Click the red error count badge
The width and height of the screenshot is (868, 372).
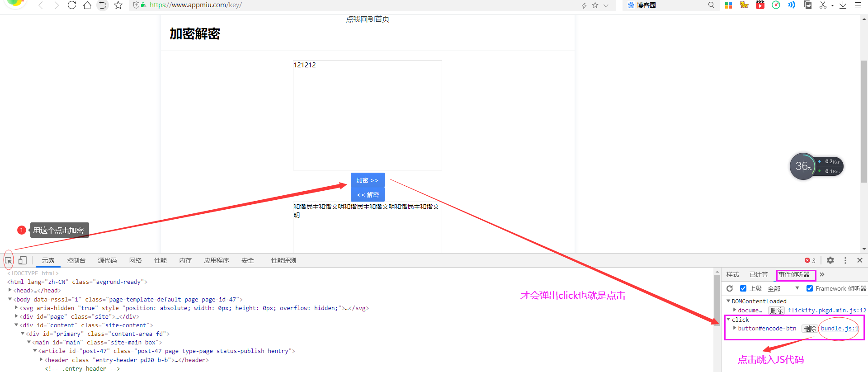[x=810, y=261]
